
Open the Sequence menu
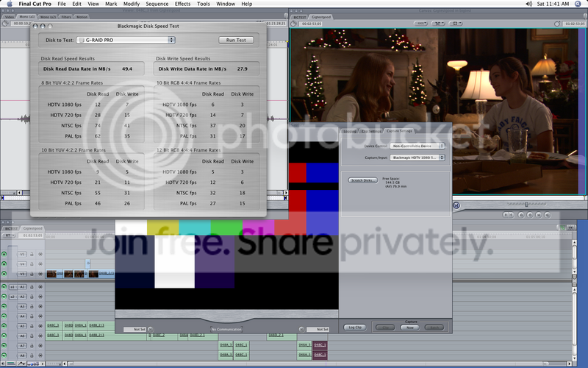(x=157, y=4)
